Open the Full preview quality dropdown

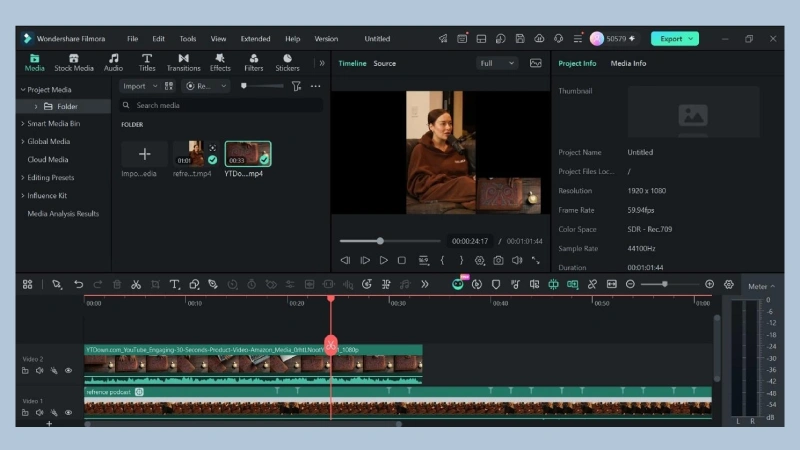pyautogui.click(x=497, y=63)
